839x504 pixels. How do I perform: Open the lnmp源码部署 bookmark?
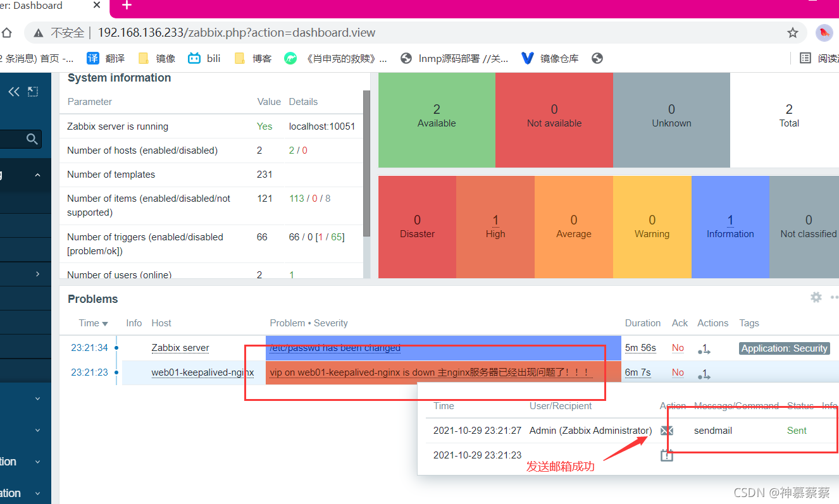(x=455, y=58)
